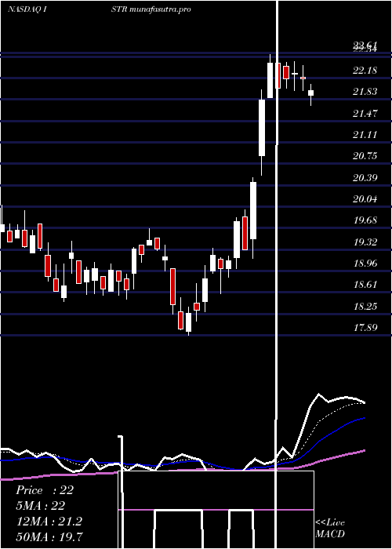Click the 18.96 price axis label
The image size is (392, 549).
coord(365,263)
